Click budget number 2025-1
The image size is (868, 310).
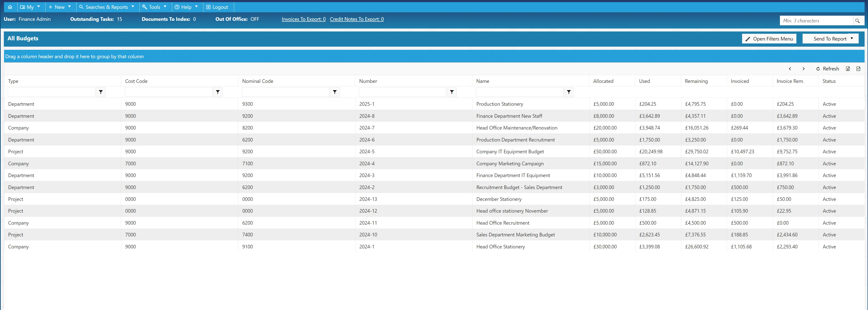[x=366, y=104]
